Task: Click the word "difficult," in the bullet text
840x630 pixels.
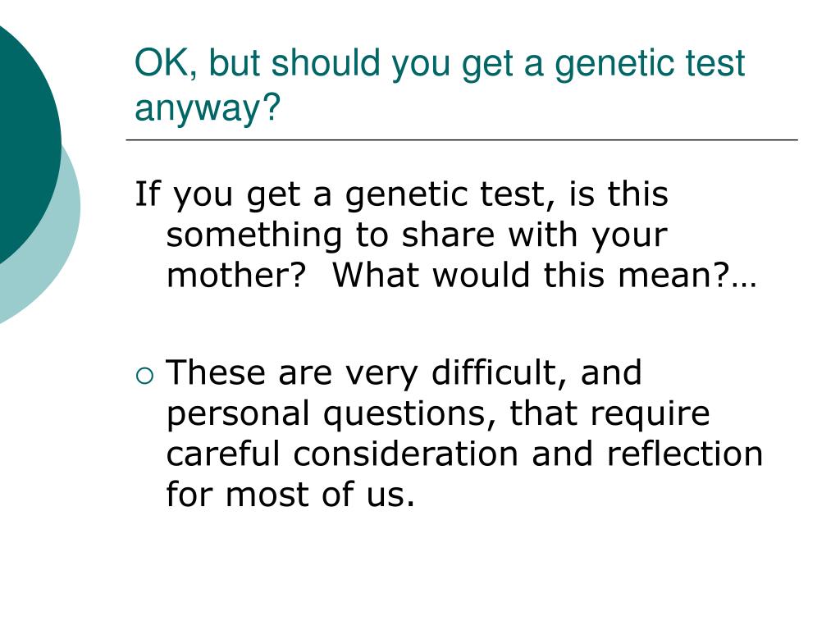Action: pos(500,373)
